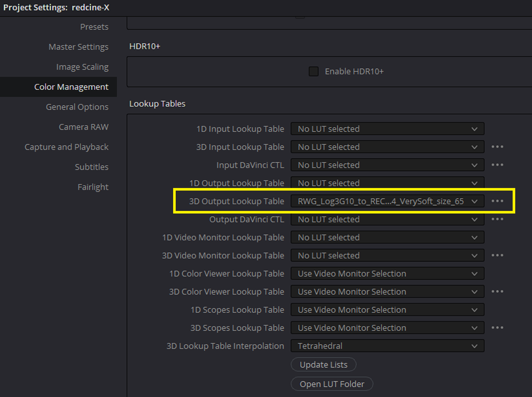Open 1D Video Monitor Lookup Table dropdown
This screenshot has height=397, width=532.
tap(388, 237)
